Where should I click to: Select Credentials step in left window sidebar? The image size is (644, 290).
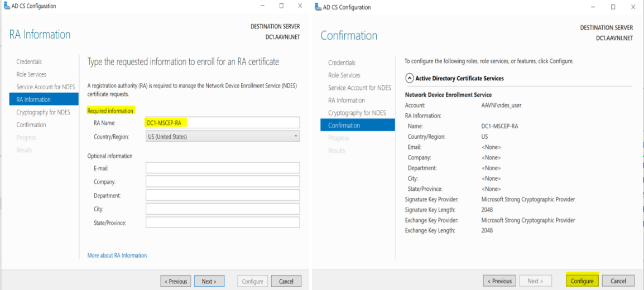[29, 62]
